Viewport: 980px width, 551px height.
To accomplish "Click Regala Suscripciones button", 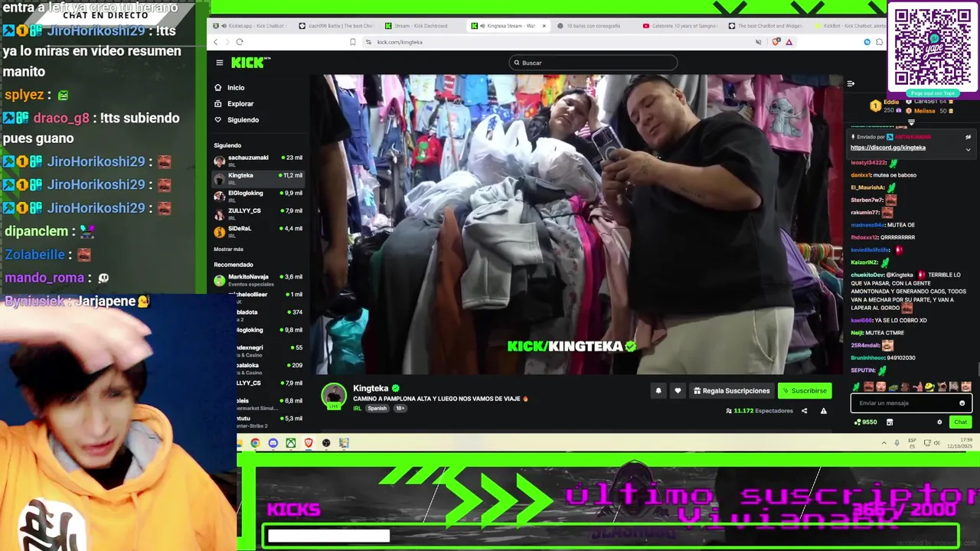I will (x=731, y=391).
